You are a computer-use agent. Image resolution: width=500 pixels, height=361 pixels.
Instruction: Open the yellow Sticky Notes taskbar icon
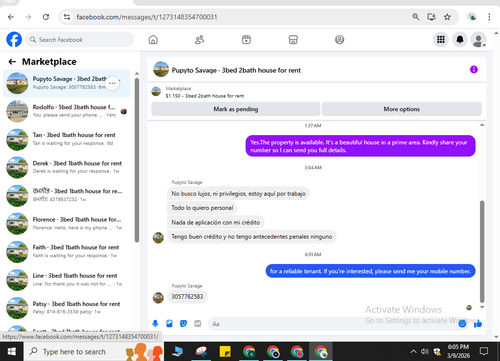click(x=225, y=352)
